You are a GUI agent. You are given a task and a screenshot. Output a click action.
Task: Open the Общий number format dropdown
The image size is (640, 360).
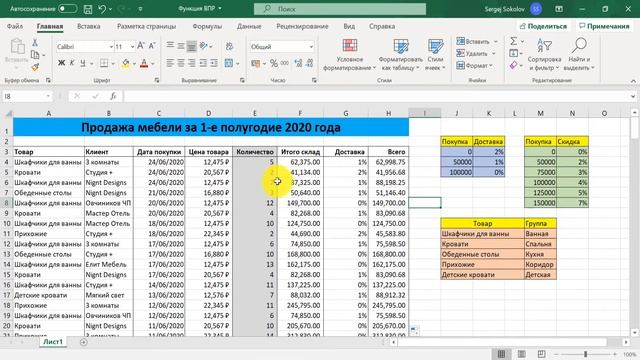click(x=311, y=47)
